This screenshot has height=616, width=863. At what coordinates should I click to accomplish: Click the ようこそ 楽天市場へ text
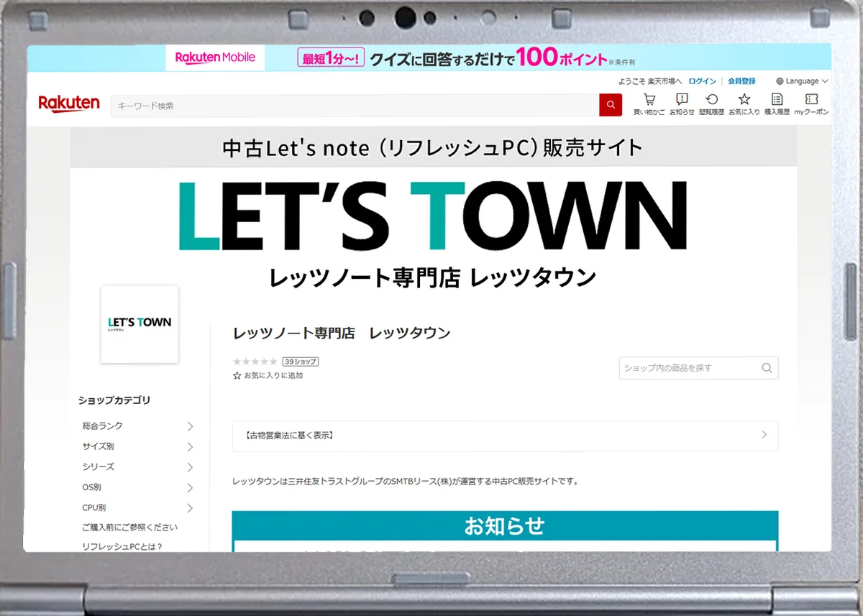(x=649, y=81)
